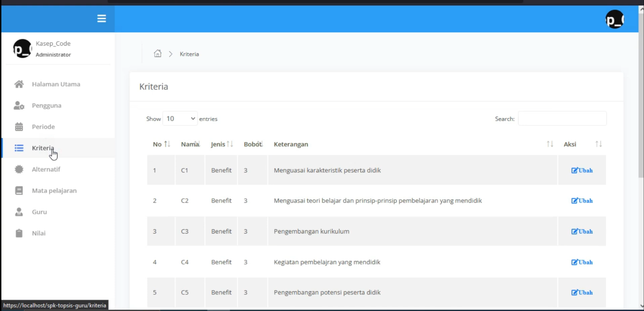The height and width of the screenshot is (311, 644).
Task: Click the C4 name cell
Action: click(190, 262)
